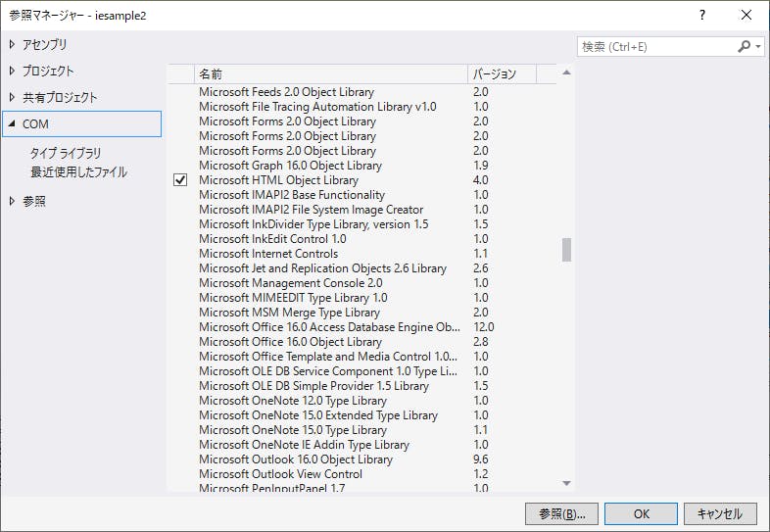This screenshot has width=770, height=532.
Task: Expand the プロジェクト tree node
Action: pyautogui.click(x=13, y=71)
